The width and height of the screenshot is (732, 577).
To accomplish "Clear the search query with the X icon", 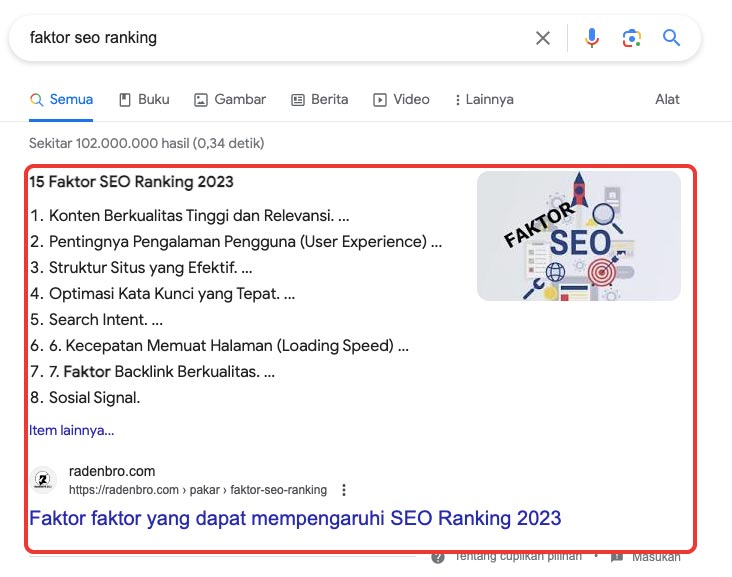I will click(x=542, y=38).
